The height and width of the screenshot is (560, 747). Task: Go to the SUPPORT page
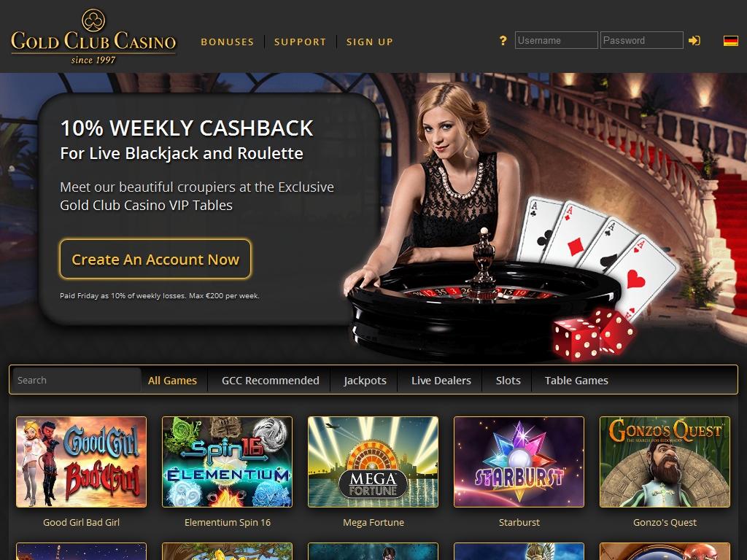point(300,42)
